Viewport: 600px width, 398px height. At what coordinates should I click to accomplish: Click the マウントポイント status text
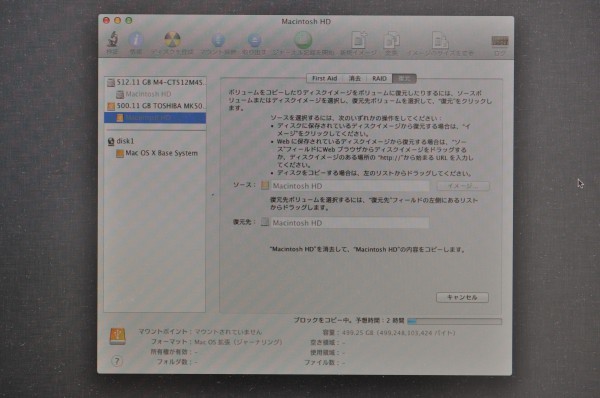(228, 332)
